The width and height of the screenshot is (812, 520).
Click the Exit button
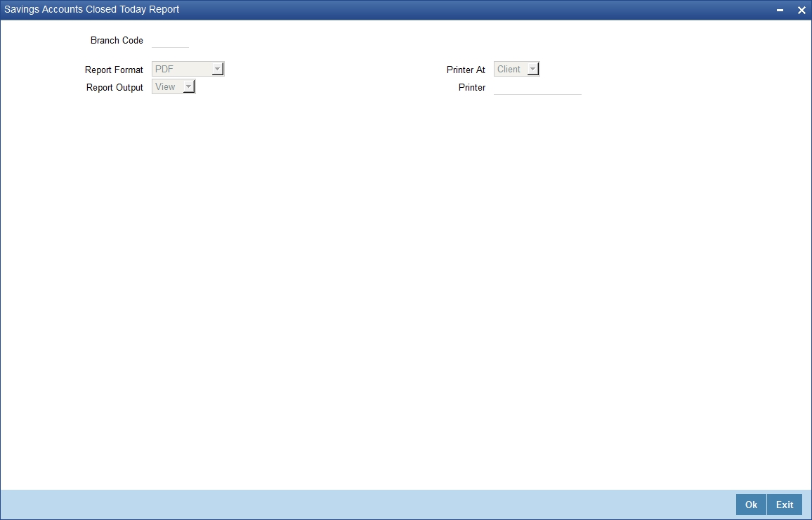[x=785, y=505]
